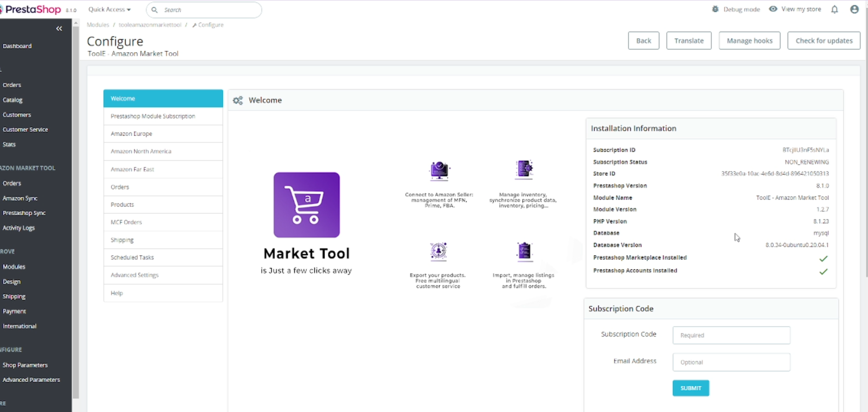
Task: Open Prestashop Module Subscription tab
Action: 163,116
